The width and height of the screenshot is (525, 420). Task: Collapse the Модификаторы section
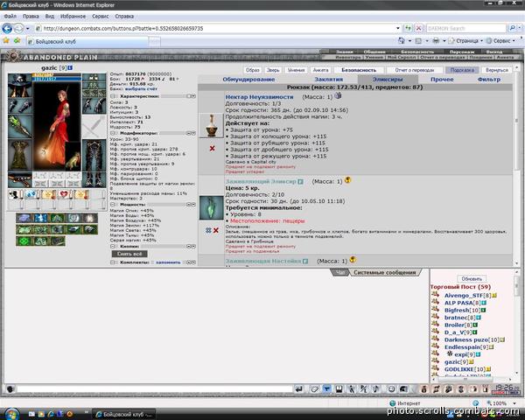click(113, 133)
